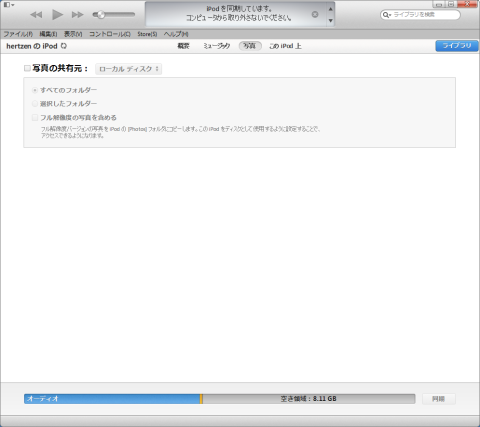This screenshot has height=427, width=480.
Task: Select the 選択したフォルダー radio button
Action: point(35,104)
